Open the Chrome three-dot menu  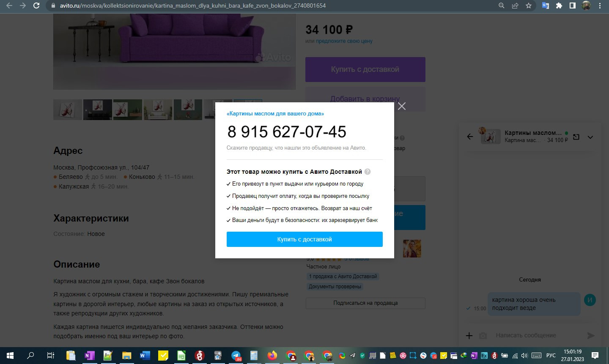point(600,6)
